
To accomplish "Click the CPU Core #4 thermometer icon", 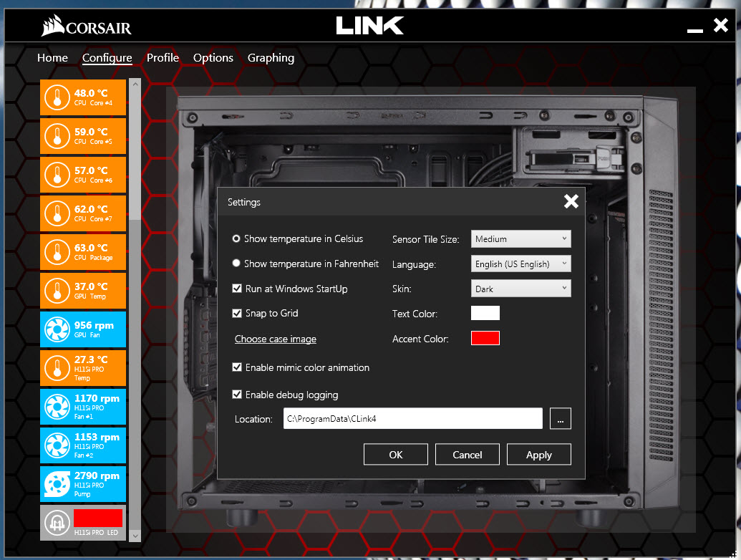I will pyautogui.click(x=57, y=97).
